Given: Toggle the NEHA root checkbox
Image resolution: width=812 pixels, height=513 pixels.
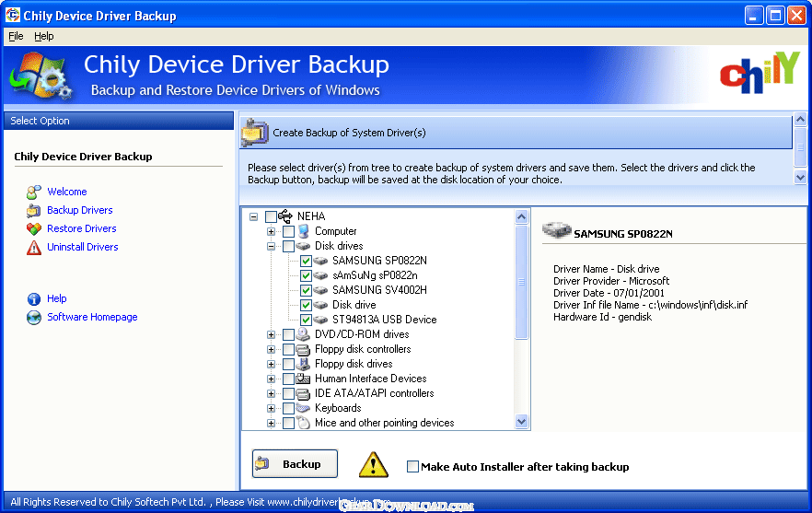Looking at the screenshot, I should click(x=271, y=216).
